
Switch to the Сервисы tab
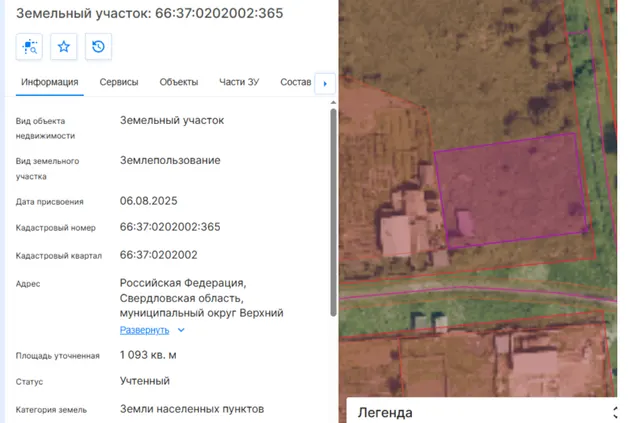point(119,82)
